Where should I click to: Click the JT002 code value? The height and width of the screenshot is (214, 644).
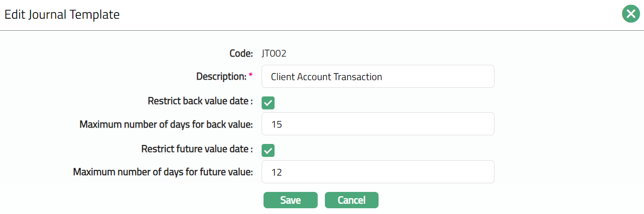(274, 53)
